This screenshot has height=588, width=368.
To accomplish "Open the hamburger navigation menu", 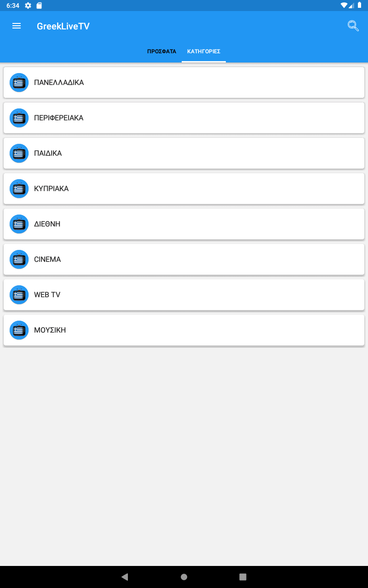I will [x=17, y=26].
